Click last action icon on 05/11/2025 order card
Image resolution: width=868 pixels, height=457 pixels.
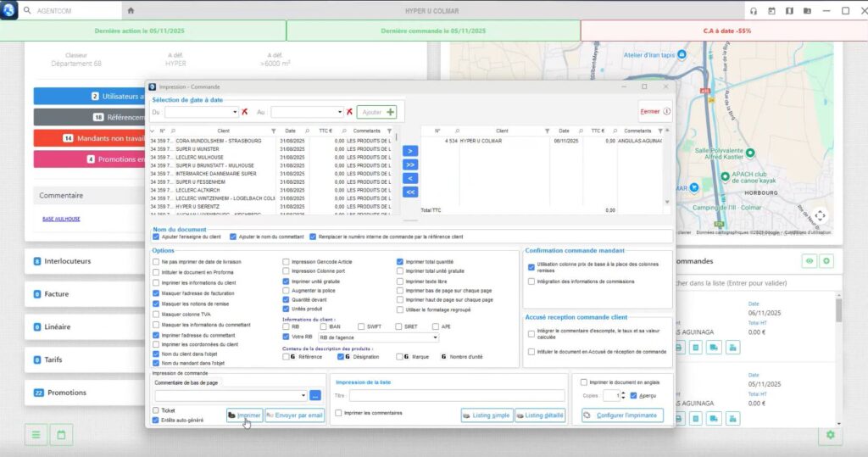click(x=733, y=419)
